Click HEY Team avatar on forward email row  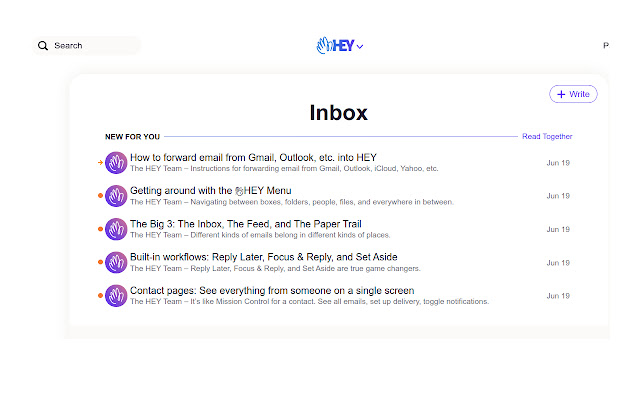pyautogui.click(x=116, y=163)
